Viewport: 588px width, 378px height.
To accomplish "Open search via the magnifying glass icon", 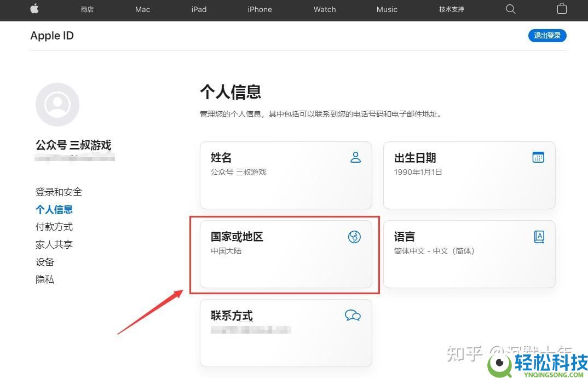I will click(x=510, y=9).
